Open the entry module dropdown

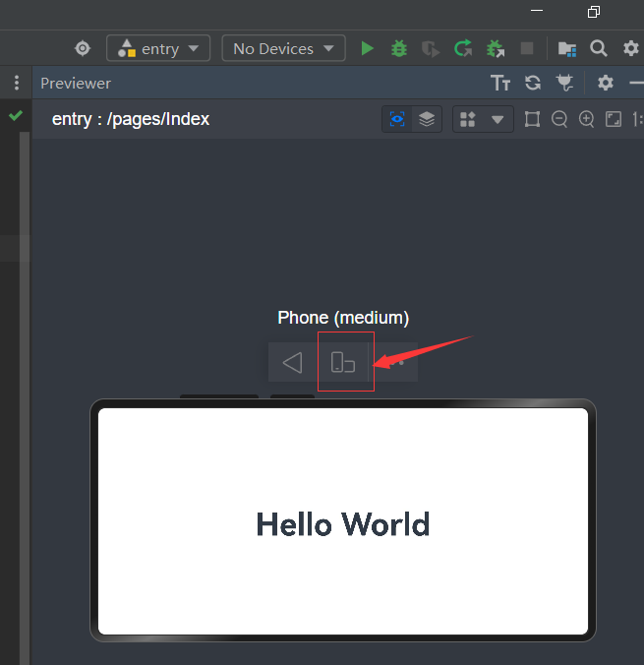click(158, 48)
